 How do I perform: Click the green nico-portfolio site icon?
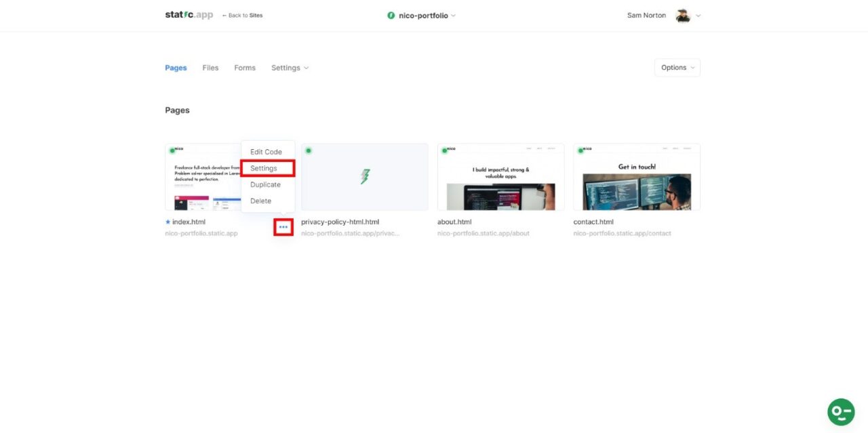click(x=391, y=16)
